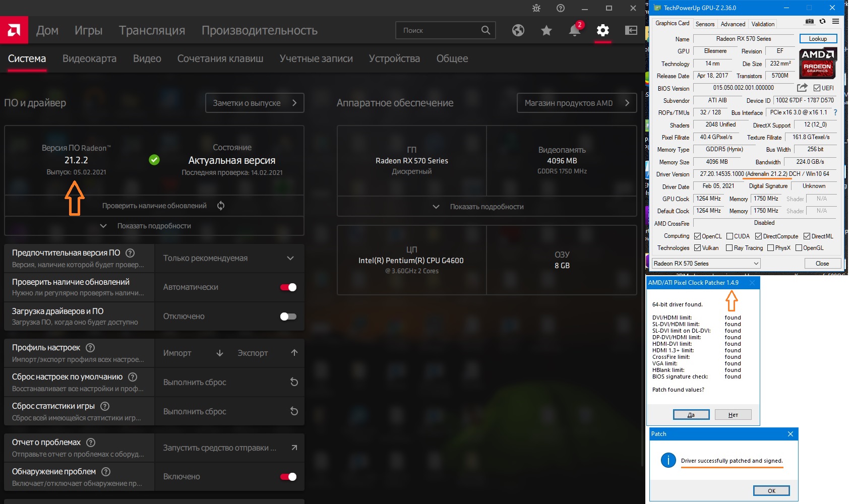
Task: Check the CUDA checkbox
Action: [730, 236]
